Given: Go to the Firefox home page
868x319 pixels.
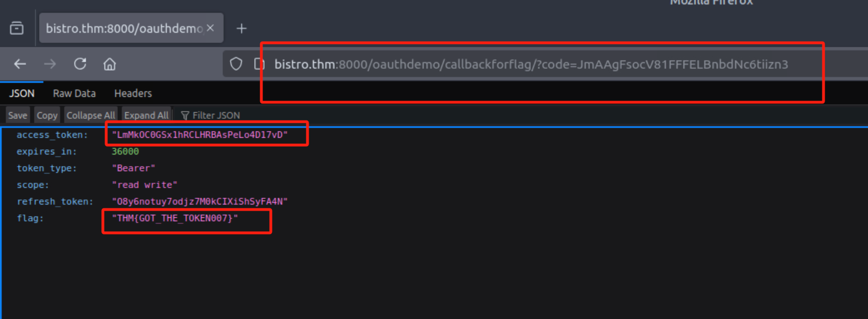Looking at the screenshot, I should (x=110, y=64).
